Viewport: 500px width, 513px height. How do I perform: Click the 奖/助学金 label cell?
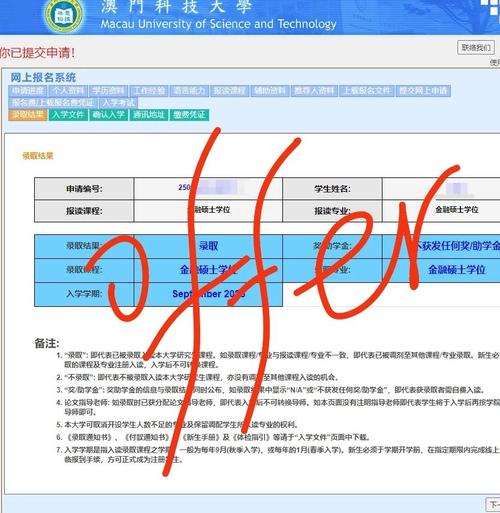click(332, 246)
